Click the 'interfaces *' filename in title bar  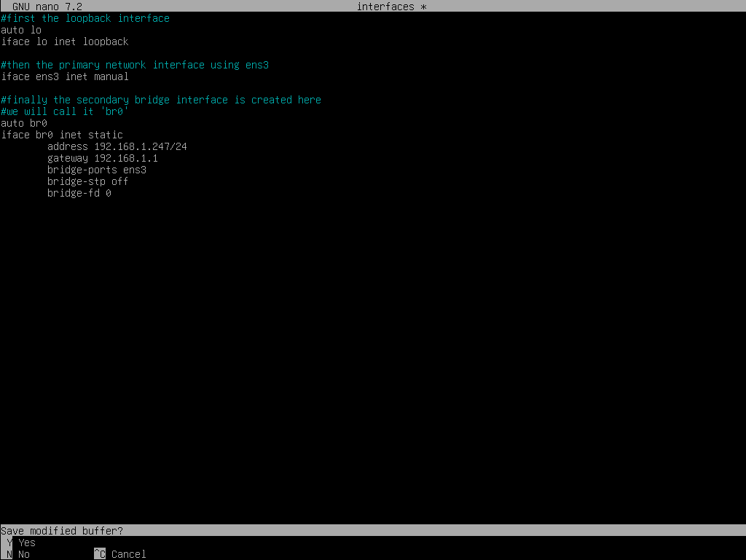point(391,7)
